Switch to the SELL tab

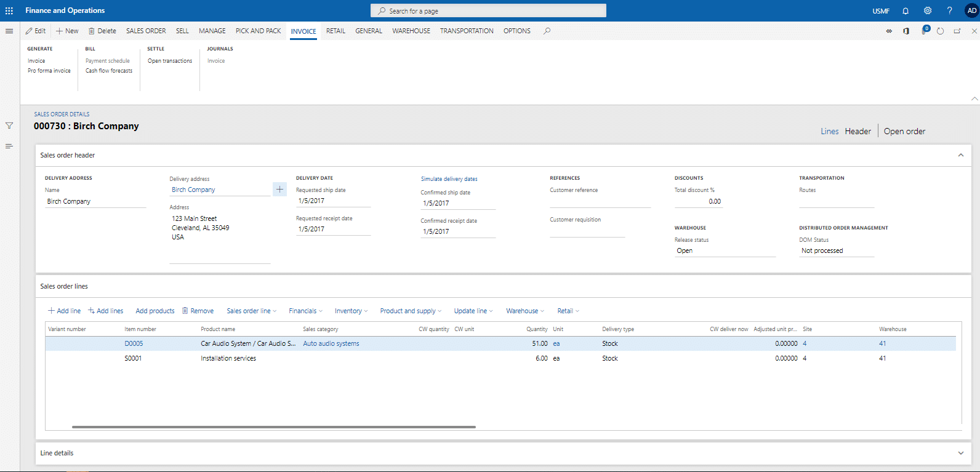(182, 31)
